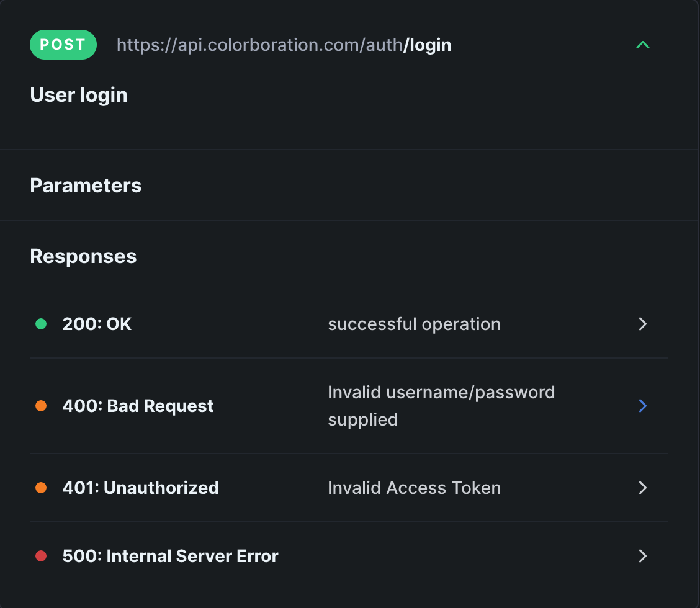Click the 'User login' title

[x=79, y=95]
